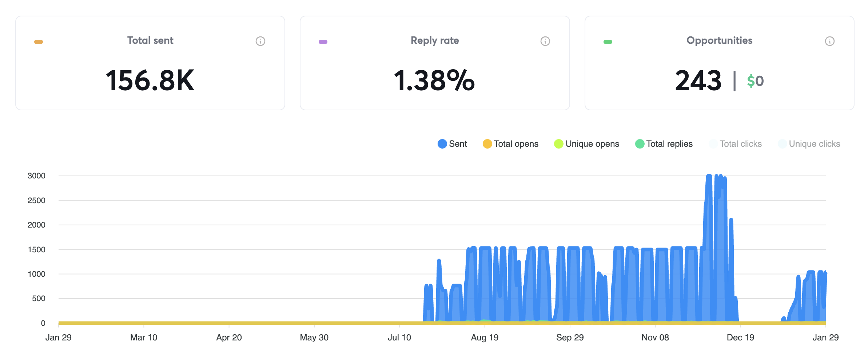Click the green indicator dot on Opportunities card
The height and width of the screenshot is (359, 868).
pos(608,41)
